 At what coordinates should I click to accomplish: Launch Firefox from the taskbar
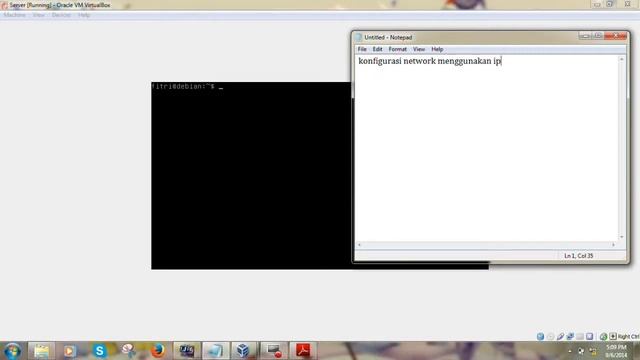(158, 351)
